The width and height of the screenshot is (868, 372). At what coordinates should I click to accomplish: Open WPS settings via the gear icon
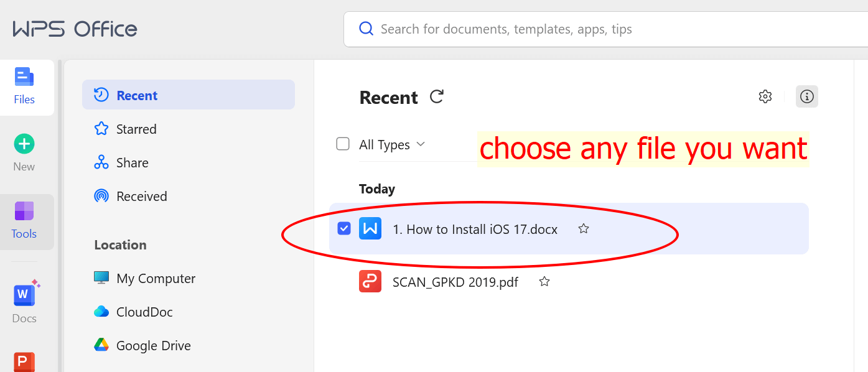[x=765, y=96]
